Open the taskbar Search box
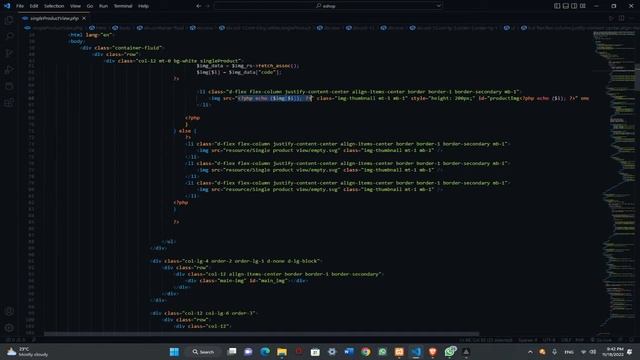Image resolution: width=640 pixels, height=360 pixels. point(203,352)
